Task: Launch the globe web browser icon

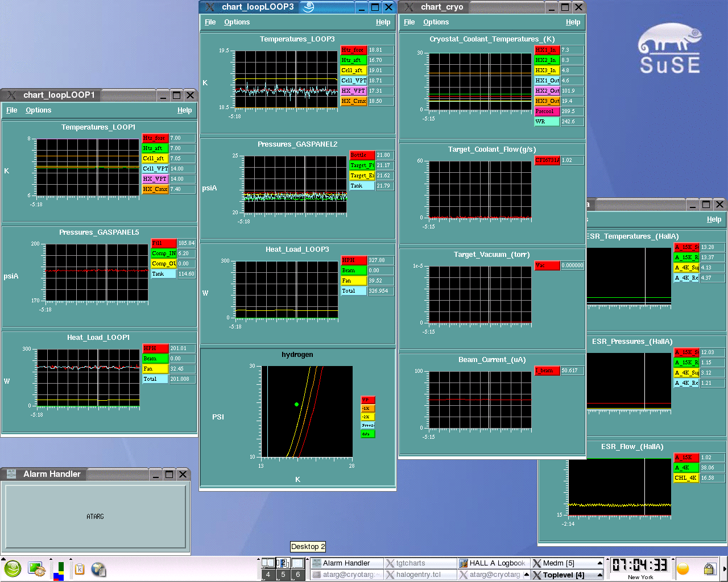Action: (98, 569)
